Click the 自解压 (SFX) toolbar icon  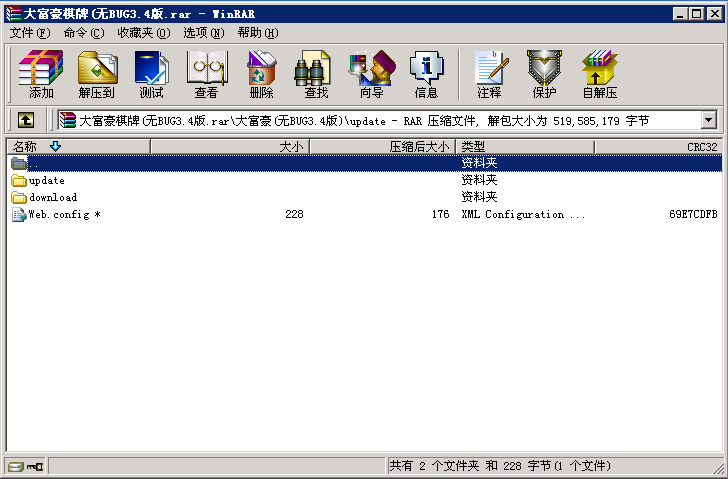click(599, 74)
